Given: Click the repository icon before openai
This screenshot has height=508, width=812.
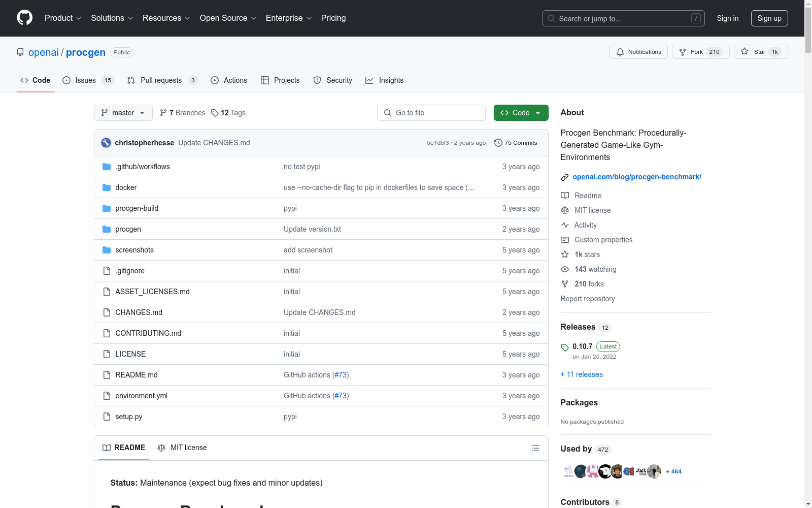Looking at the screenshot, I should coord(20,52).
